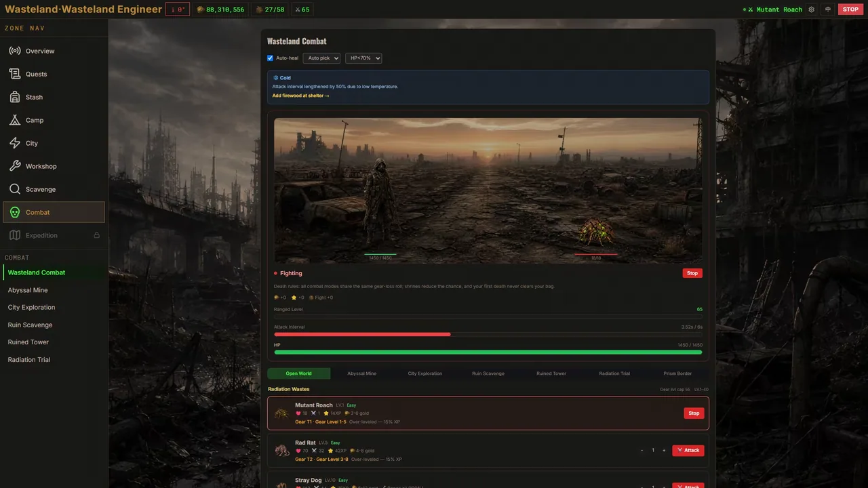Follow the Add firewood at shelter link
The width and height of the screenshot is (868, 488).
coord(300,96)
